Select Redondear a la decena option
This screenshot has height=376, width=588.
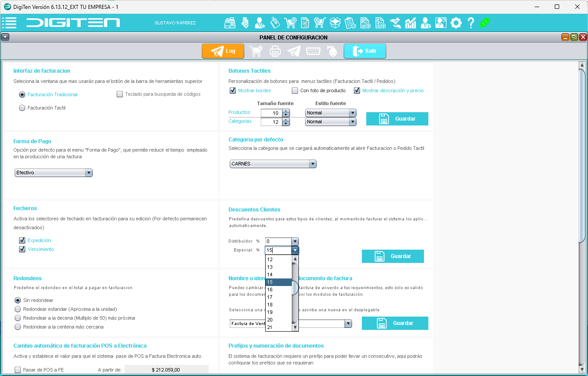18,318
